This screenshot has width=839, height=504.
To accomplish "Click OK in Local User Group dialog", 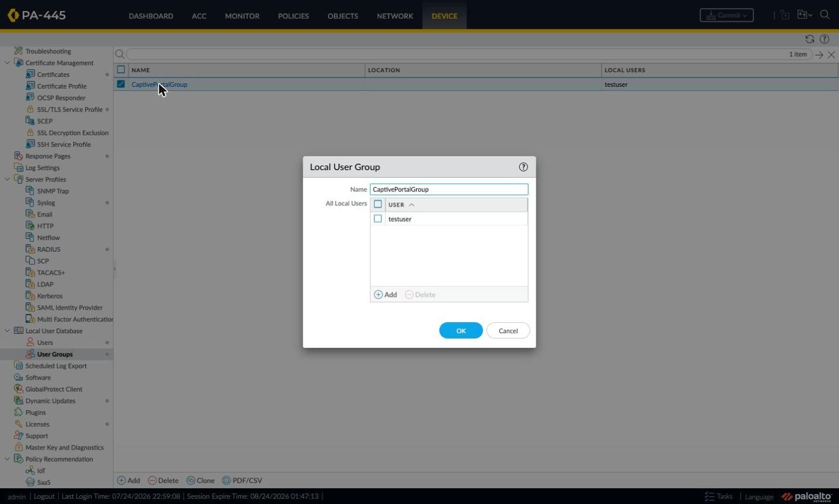I will 461,331.
